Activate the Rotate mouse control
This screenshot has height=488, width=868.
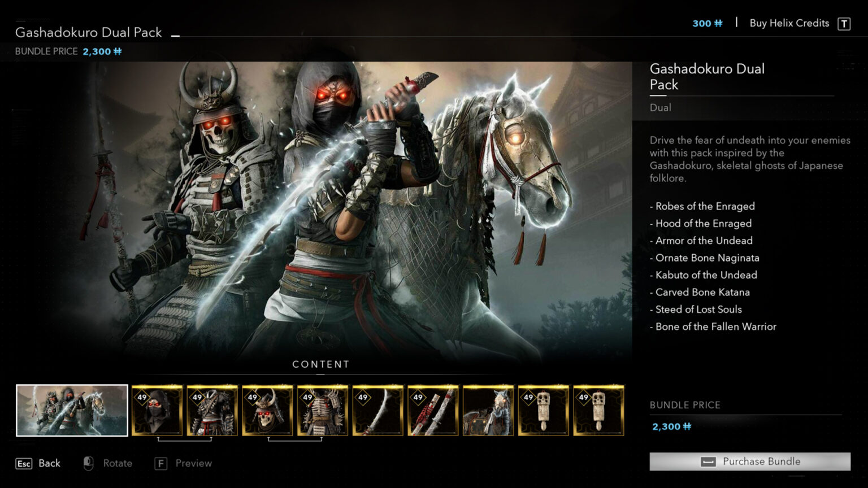coord(107,463)
